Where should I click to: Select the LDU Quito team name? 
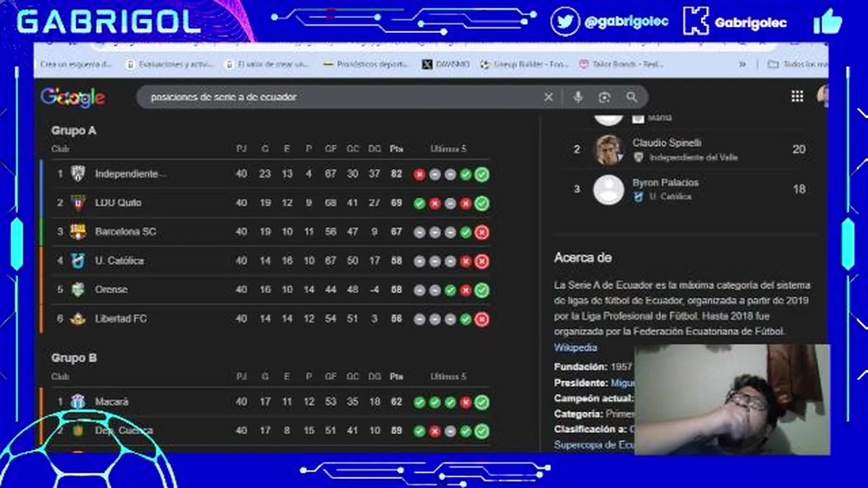(x=118, y=203)
